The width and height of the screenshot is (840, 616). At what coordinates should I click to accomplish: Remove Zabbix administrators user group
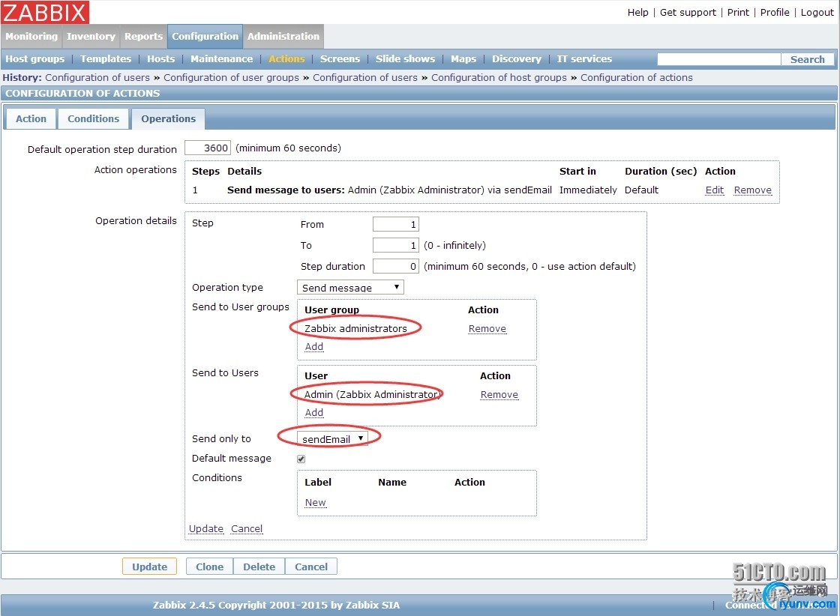tap(487, 328)
